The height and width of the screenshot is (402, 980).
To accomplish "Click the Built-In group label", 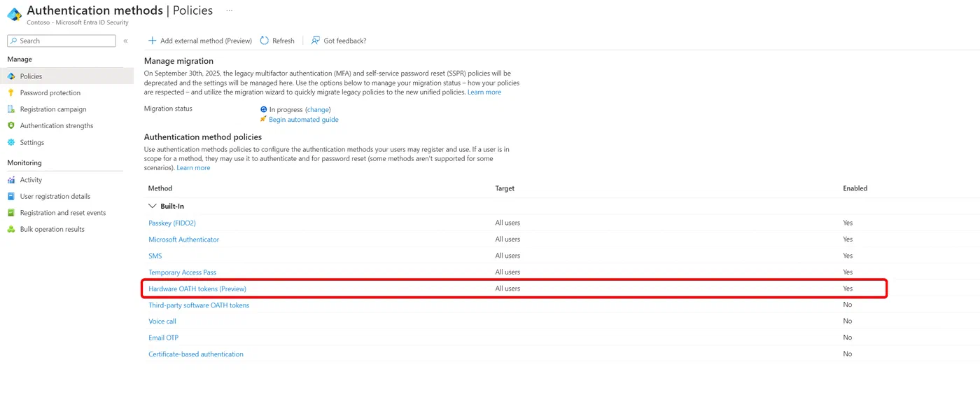I will pos(172,207).
